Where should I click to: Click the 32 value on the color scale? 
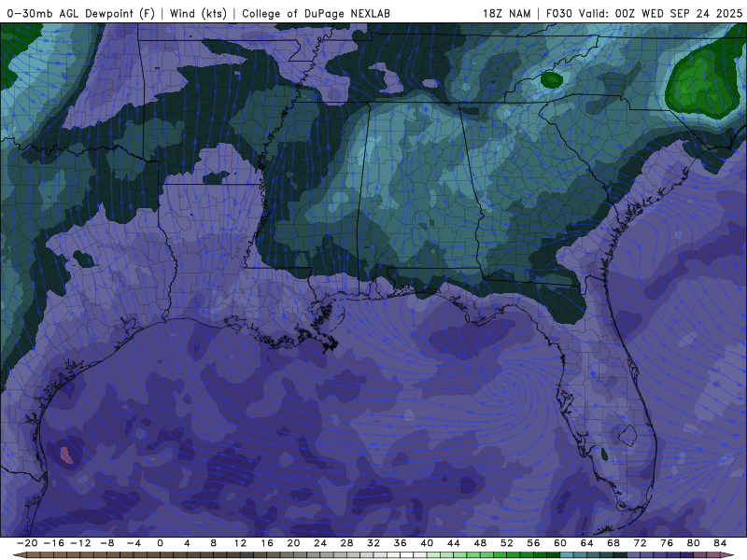coord(373,543)
